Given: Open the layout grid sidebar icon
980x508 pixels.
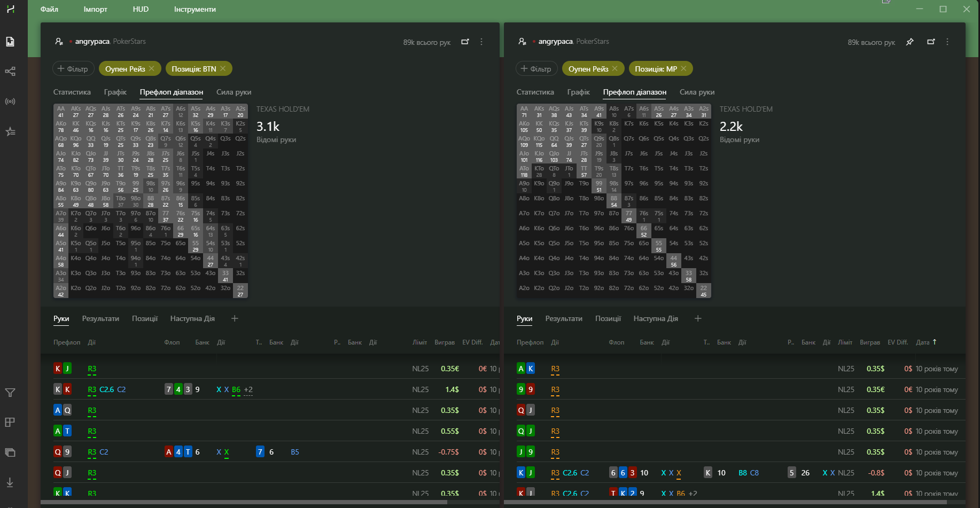Looking at the screenshot, I should pyautogui.click(x=10, y=423).
